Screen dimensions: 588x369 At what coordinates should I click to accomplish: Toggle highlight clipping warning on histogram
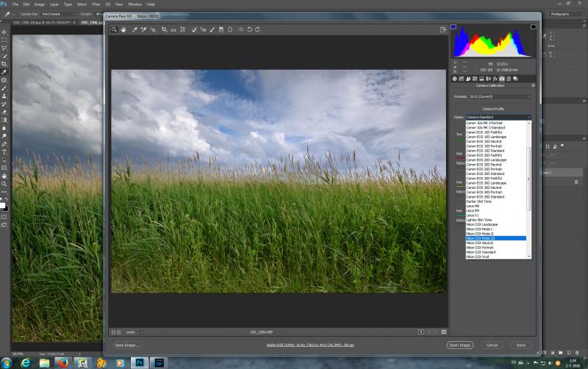[x=534, y=26]
